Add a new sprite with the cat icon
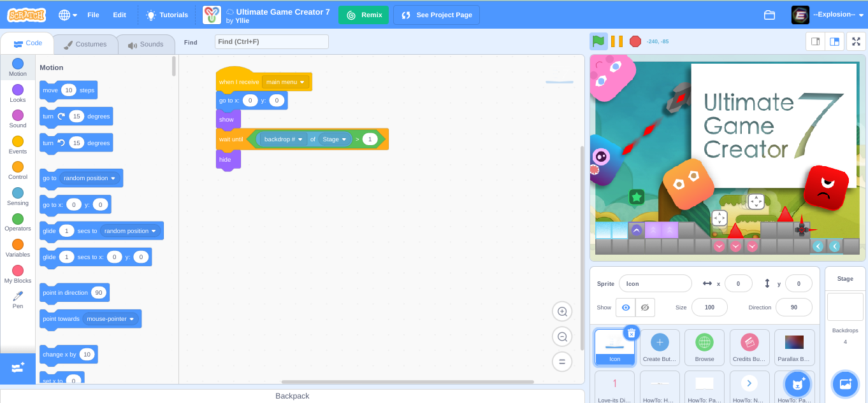 coord(799,384)
